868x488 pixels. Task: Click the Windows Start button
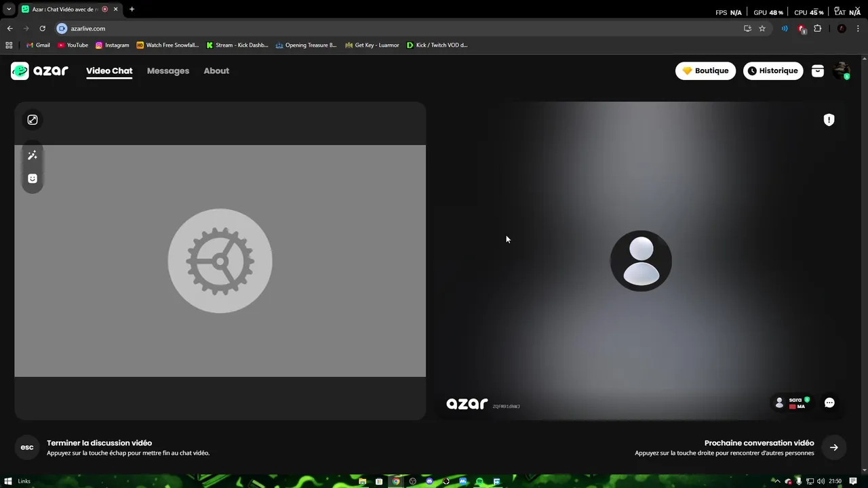click(8, 481)
